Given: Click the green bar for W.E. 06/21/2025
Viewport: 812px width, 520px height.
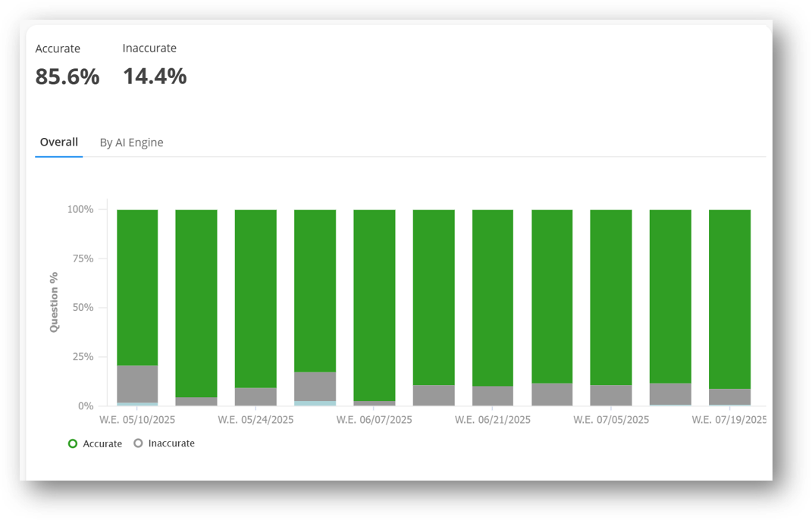Looking at the screenshot, I should 493,297.
